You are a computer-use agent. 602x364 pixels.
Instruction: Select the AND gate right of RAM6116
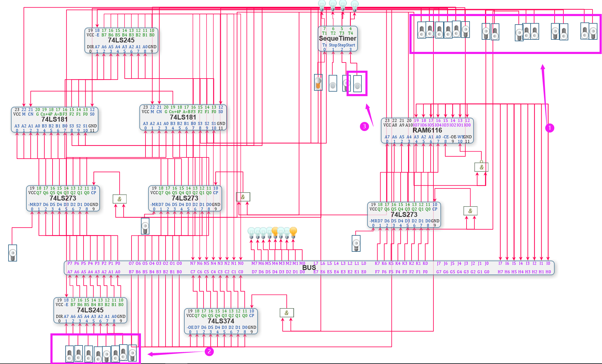point(481,167)
